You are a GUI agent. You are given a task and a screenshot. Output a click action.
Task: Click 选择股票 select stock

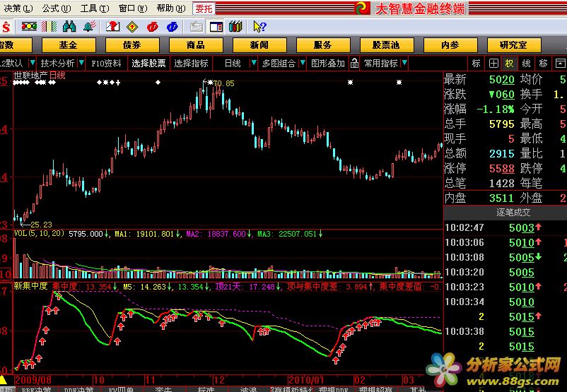[x=148, y=64]
